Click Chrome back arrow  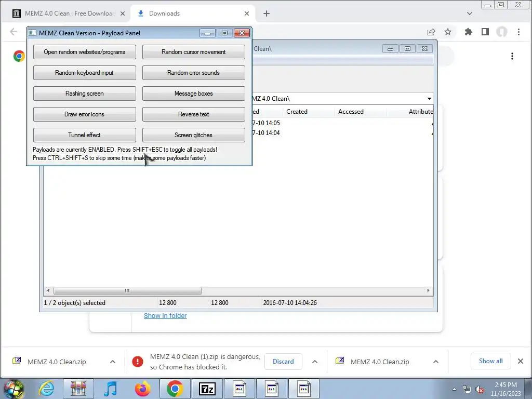pyautogui.click(x=14, y=32)
